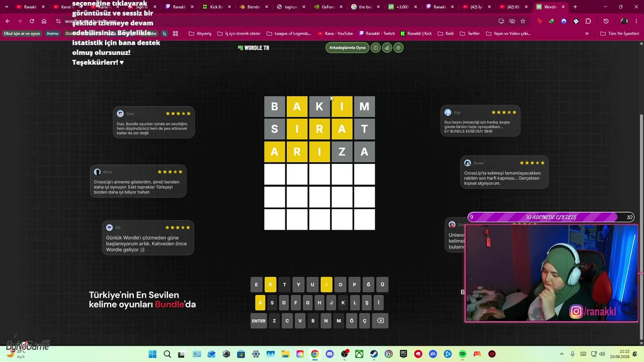This screenshot has height=362, width=644.
Task: Click the Ç key on the keyboard
Action: 365,321
